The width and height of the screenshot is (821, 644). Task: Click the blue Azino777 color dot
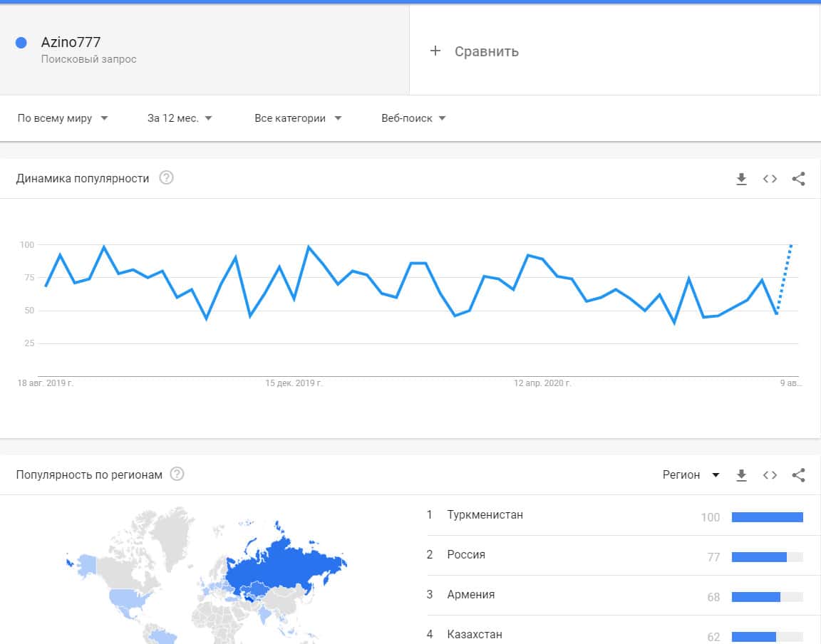21,43
